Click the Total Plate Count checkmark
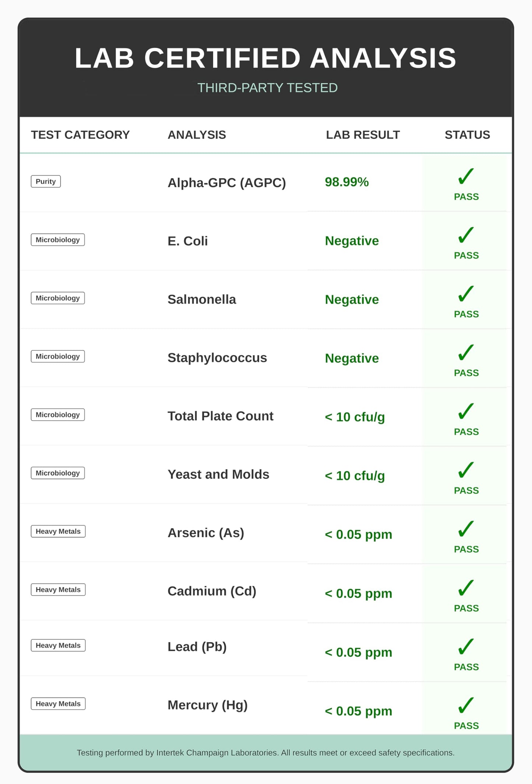Image resolution: width=532 pixels, height=784 pixels. 466,411
